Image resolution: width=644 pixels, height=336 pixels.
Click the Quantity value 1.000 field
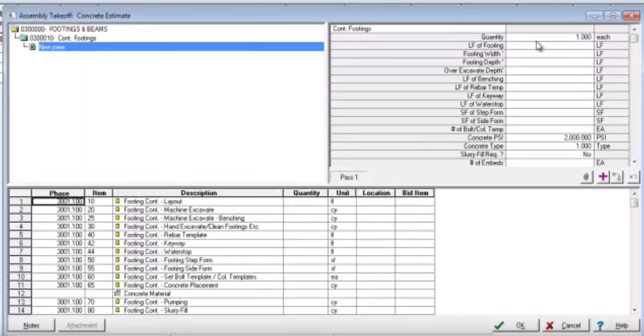549,37
